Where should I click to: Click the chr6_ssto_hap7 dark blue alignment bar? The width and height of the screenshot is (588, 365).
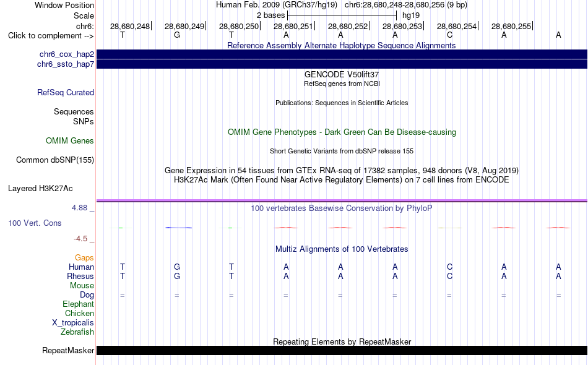point(342,64)
